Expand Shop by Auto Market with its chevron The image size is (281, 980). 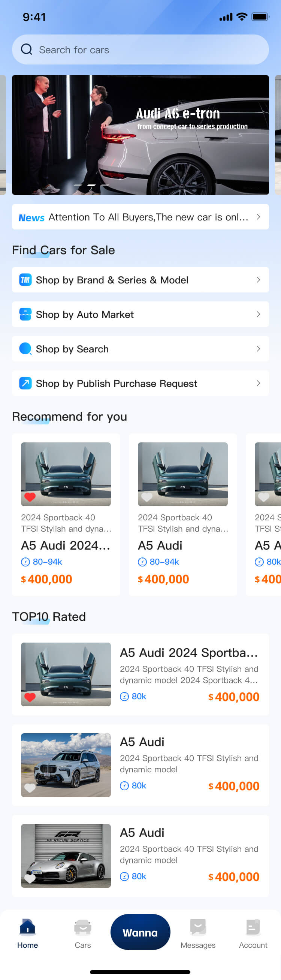pos(258,314)
